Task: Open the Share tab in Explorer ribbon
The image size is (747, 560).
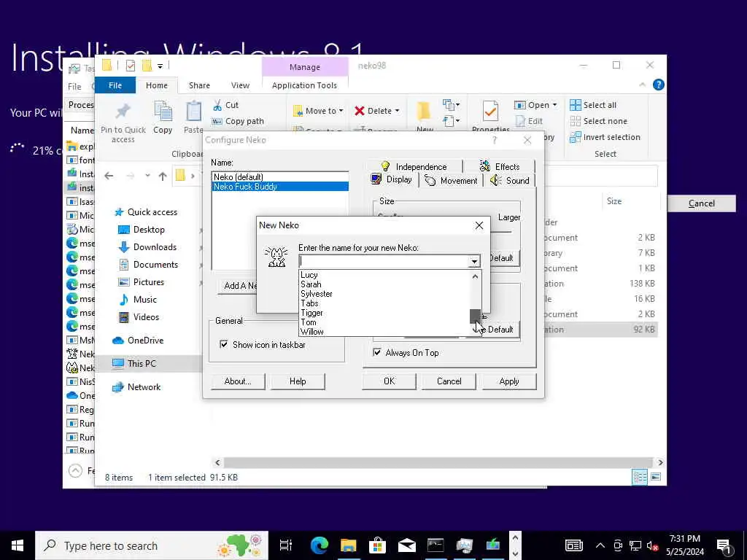Action: click(199, 85)
